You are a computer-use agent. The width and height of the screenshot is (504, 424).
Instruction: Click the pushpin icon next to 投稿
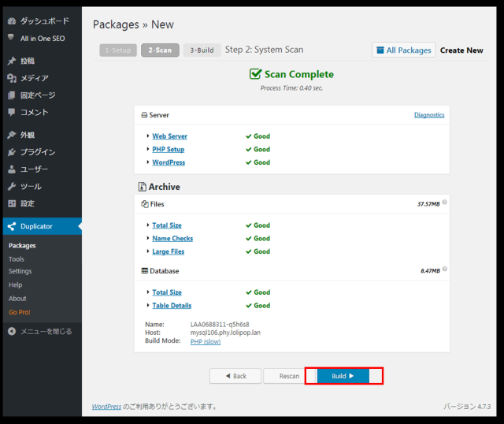tap(12, 61)
